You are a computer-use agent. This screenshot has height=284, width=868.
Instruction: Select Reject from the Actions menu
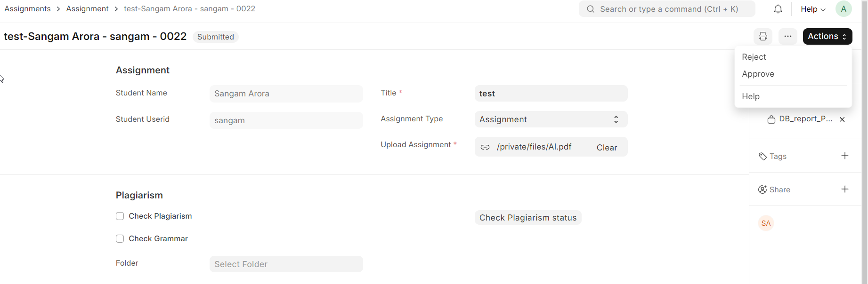click(754, 57)
